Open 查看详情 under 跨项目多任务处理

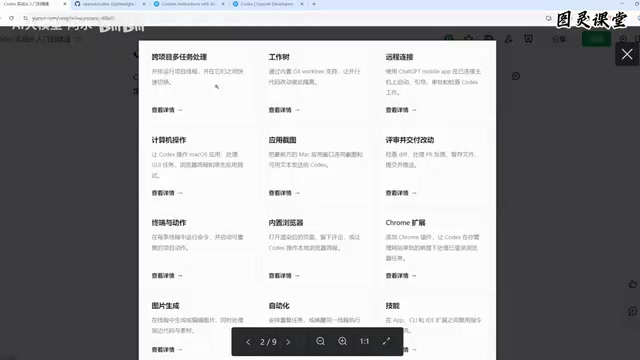(167, 110)
